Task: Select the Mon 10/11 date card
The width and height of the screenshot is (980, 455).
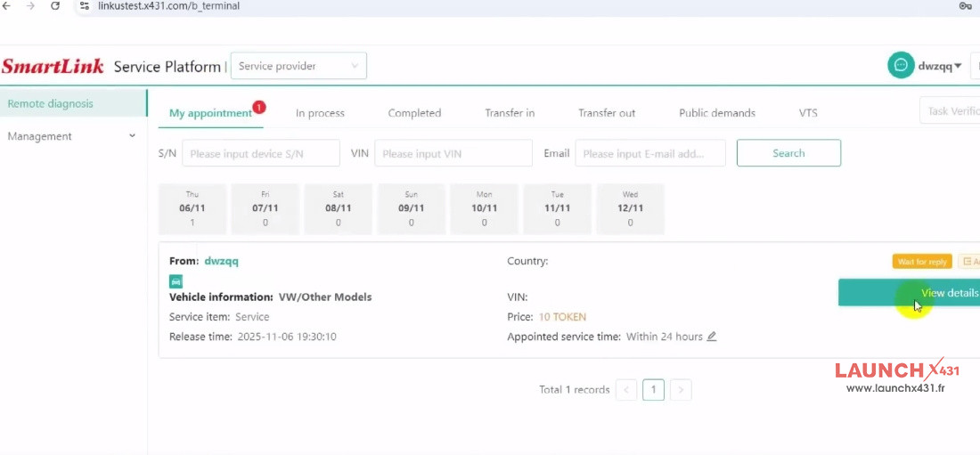Action: click(x=485, y=208)
